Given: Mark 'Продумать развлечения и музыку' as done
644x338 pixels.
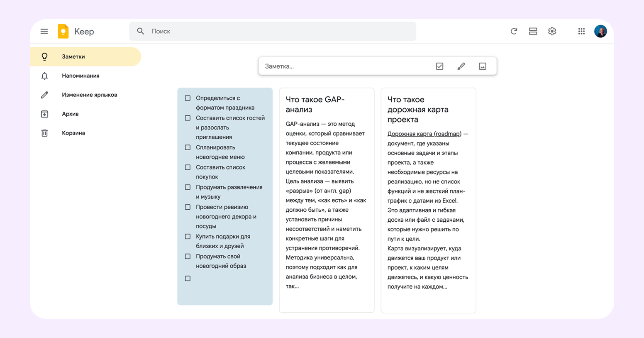Looking at the screenshot, I should [188, 187].
